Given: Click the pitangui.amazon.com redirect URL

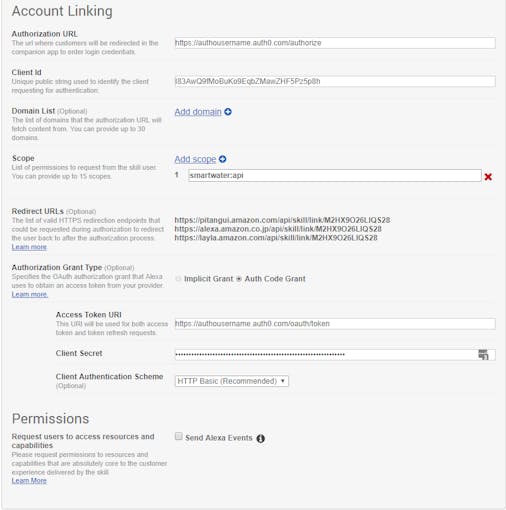Looking at the screenshot, I should pyautogui.click(x=282, y=220).
